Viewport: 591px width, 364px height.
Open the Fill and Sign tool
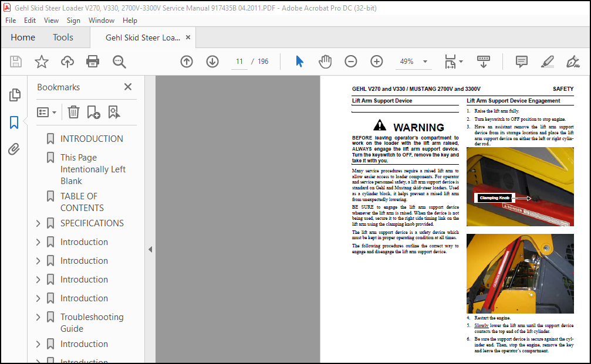point(573,62)
